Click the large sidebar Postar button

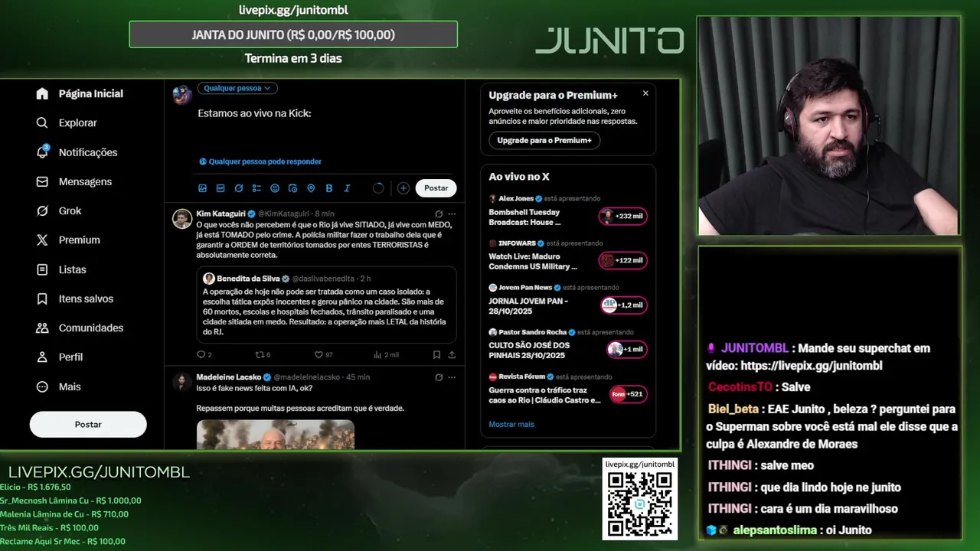tap(88, 424)
